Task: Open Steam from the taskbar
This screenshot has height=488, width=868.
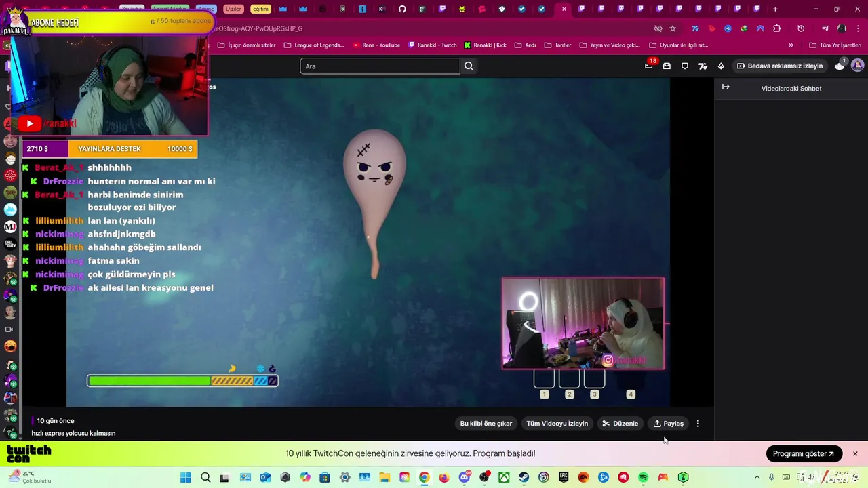Action: click(x=524, y=477)
